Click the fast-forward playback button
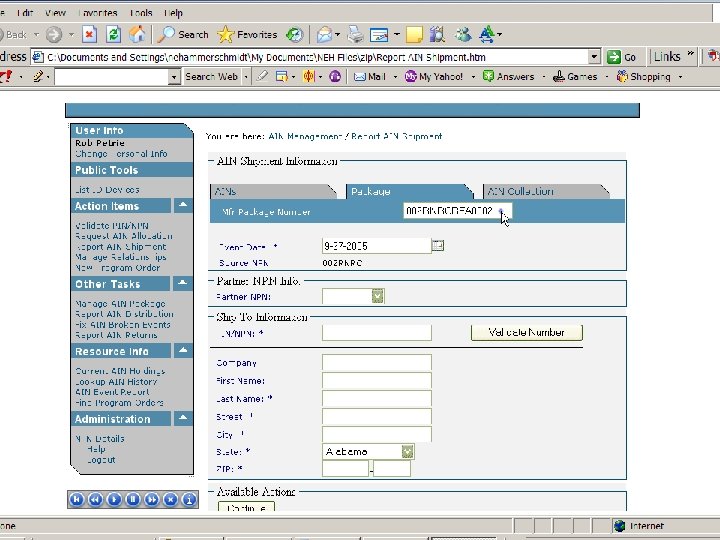This screenshot has width=720, height=540. tap(152, 500)
